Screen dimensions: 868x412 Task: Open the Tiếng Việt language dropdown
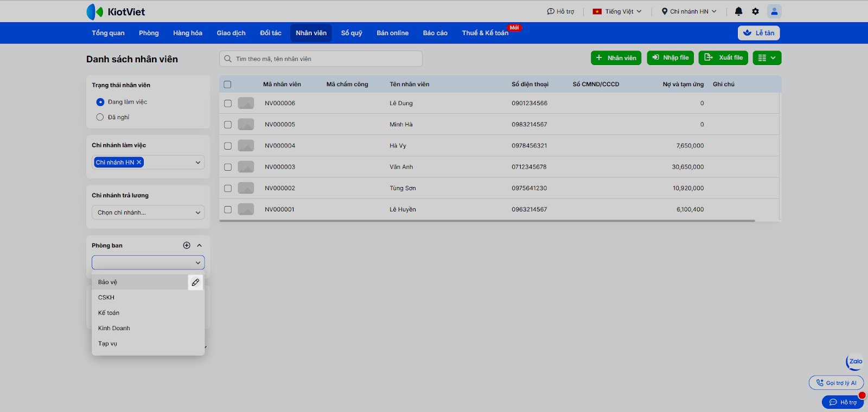click(617, 11)
